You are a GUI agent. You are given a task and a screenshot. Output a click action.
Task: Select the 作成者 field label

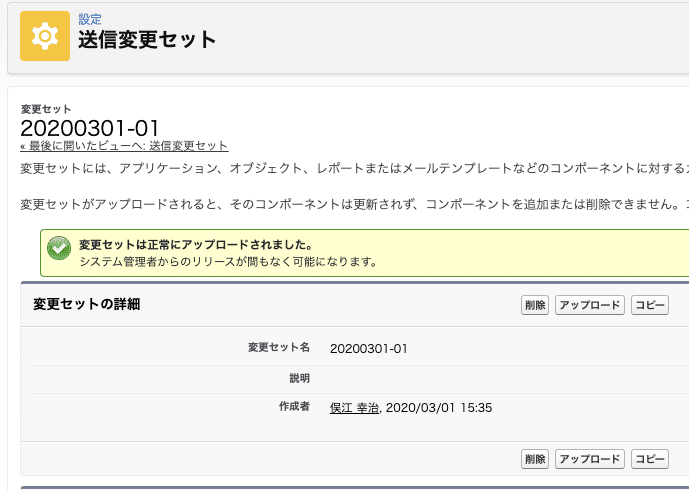[x=294, y=407]
